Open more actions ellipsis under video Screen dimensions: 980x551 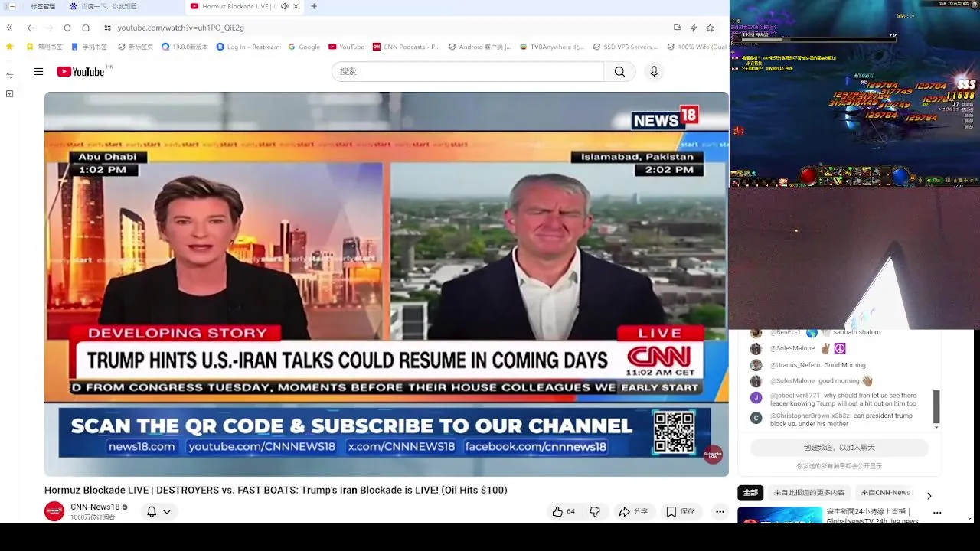pos(720,511)
